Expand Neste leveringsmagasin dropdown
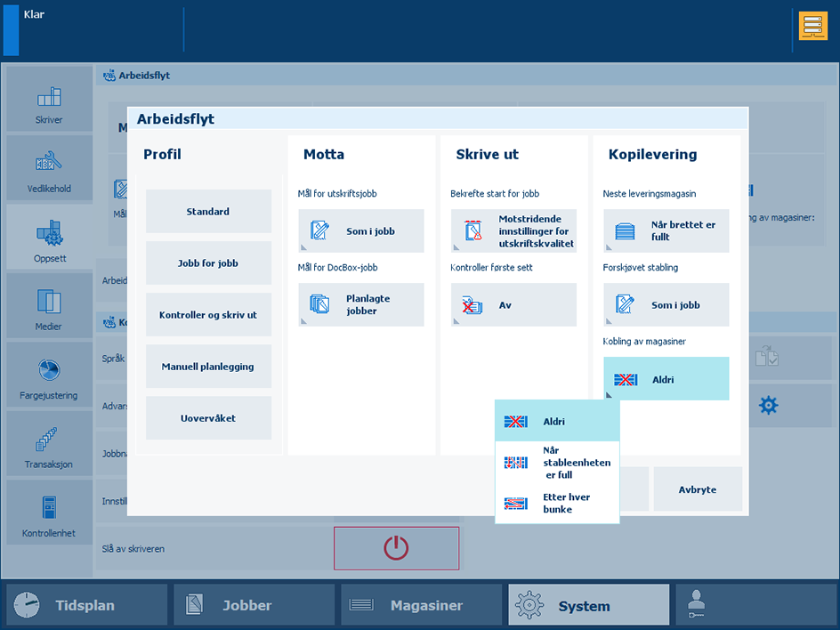840x630 pixels. tap(666, 230)
